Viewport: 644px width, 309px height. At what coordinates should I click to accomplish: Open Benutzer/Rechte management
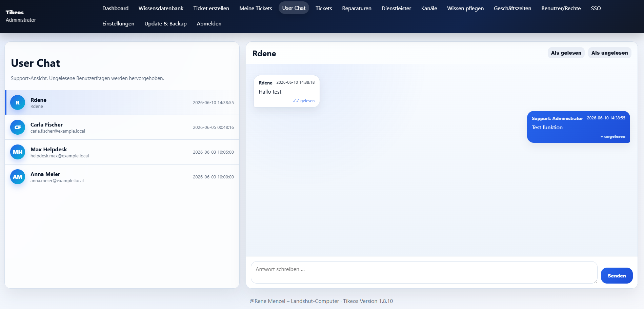point(561,8)
